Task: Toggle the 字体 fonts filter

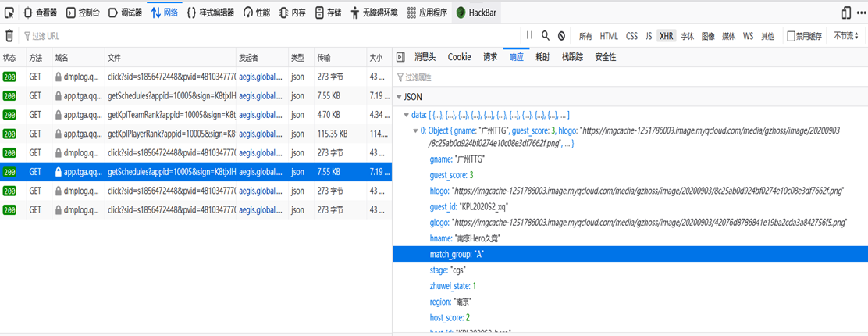Action: tap(688, 36)
